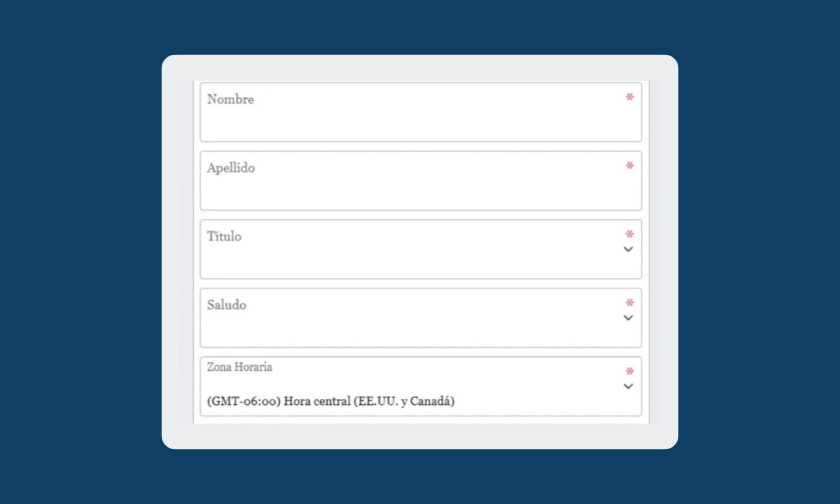The width and height of the screenshot is (840, 504).
Task: Focus the Nombre text input
Action: (420, 120)
